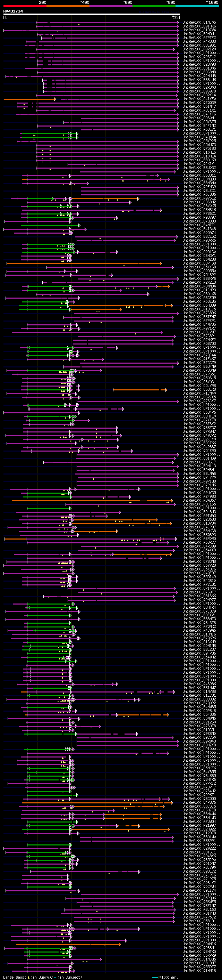222x980 pixels.
Task: Click the UniRef100_A3LVW7 label
Action: (x=199, y=332)
